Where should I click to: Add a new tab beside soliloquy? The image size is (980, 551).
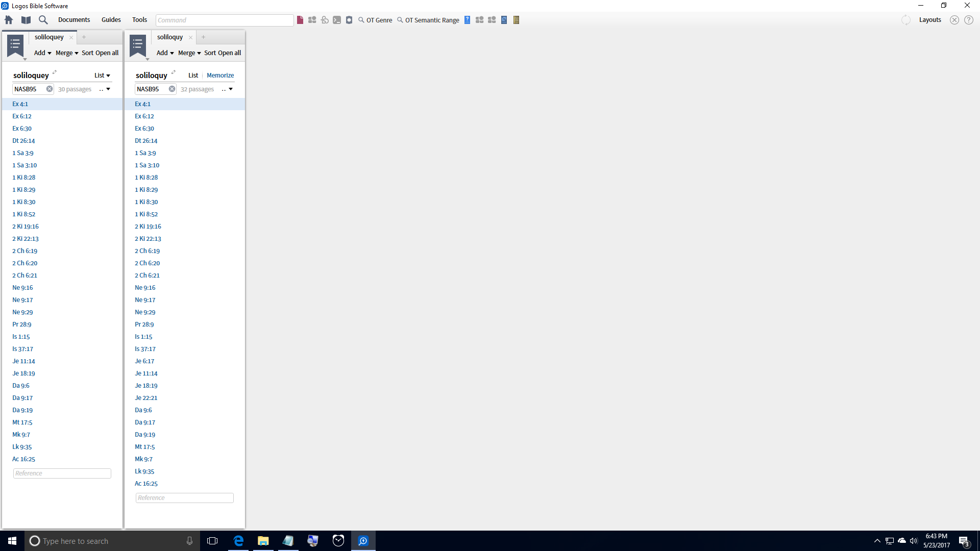203,37
